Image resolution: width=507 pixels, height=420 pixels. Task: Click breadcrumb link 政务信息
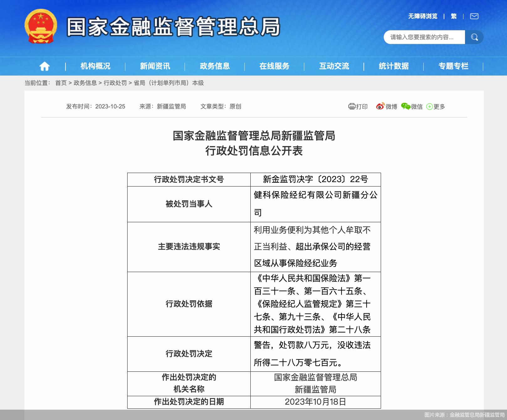click(x=85, y=83)
